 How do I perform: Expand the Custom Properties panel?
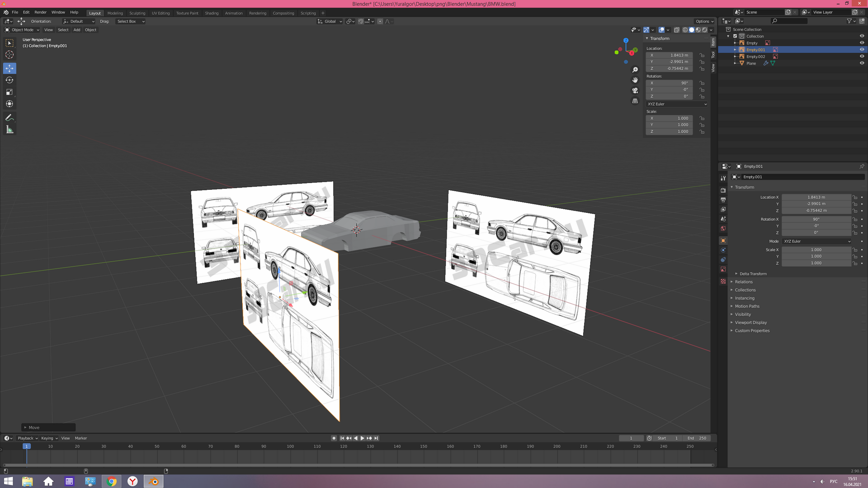tap(752, 331)
